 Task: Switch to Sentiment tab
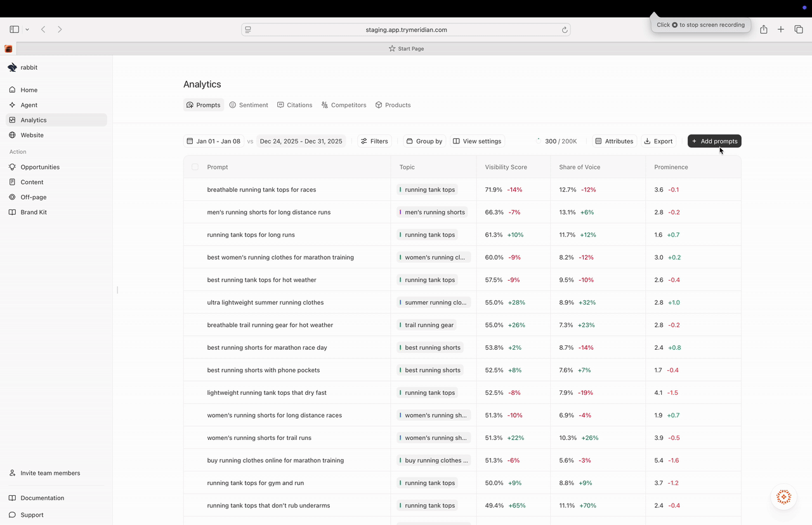(x=249, y=105)
